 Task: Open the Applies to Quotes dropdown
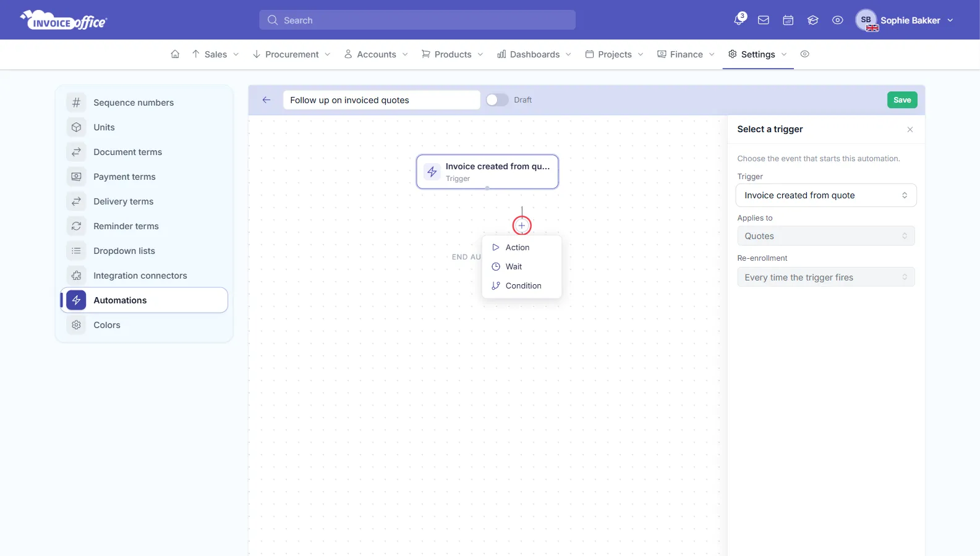(x=825, y=236)
